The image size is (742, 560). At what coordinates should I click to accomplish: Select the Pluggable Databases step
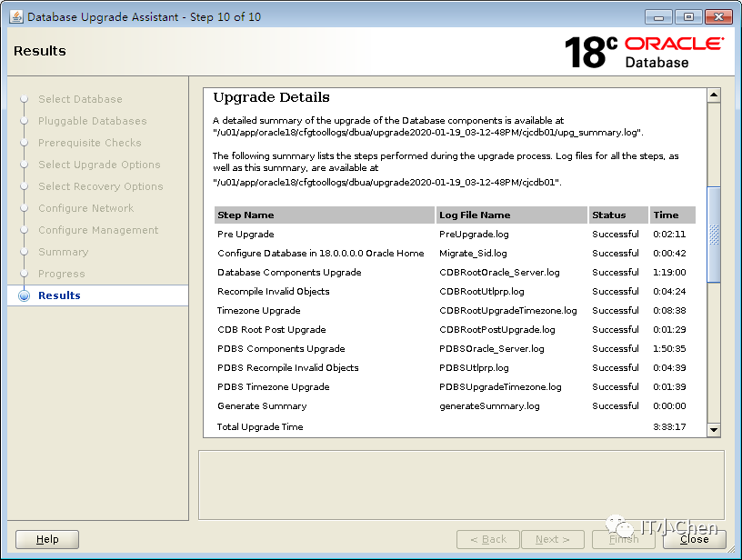[x=93, y=121]
